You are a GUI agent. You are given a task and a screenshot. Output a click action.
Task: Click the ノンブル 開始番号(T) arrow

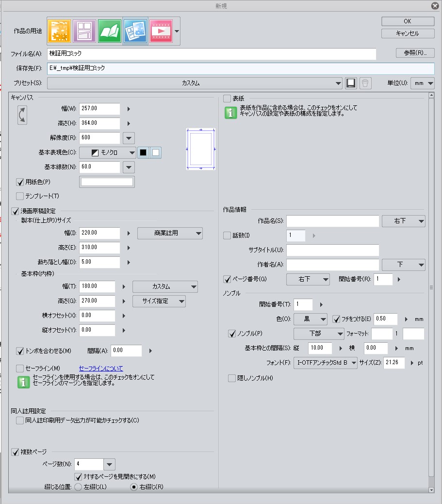321,304
